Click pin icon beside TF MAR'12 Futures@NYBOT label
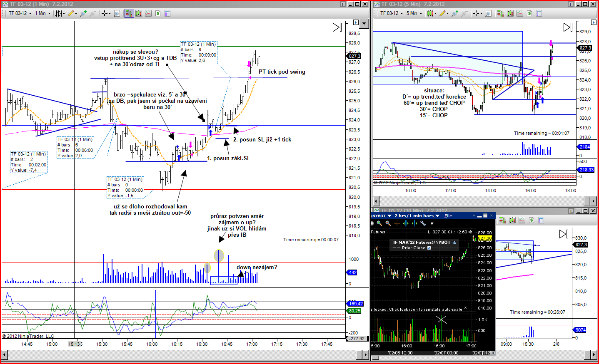The height and width of the screenshot is (364, 599). coord(454,243)
